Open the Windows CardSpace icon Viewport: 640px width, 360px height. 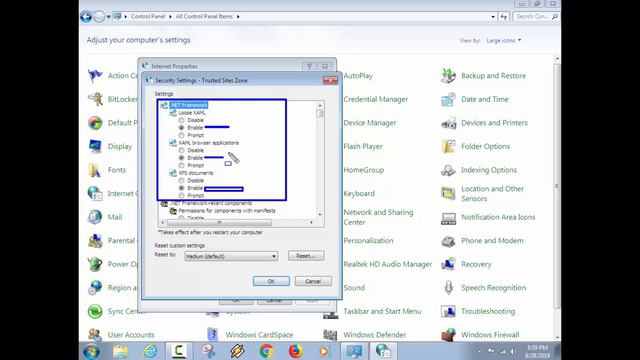pyautogui.click(x=213, y=335)
